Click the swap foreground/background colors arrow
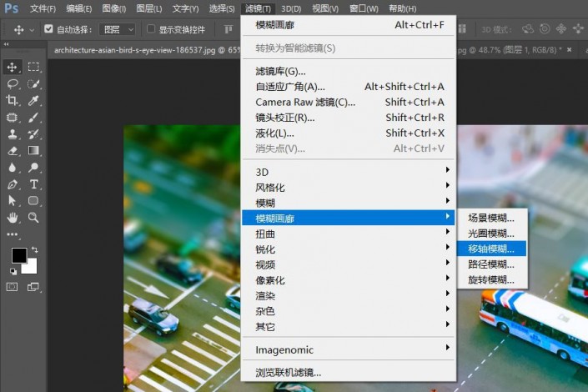This screenshot has height=392, width=588. [34, 249]
